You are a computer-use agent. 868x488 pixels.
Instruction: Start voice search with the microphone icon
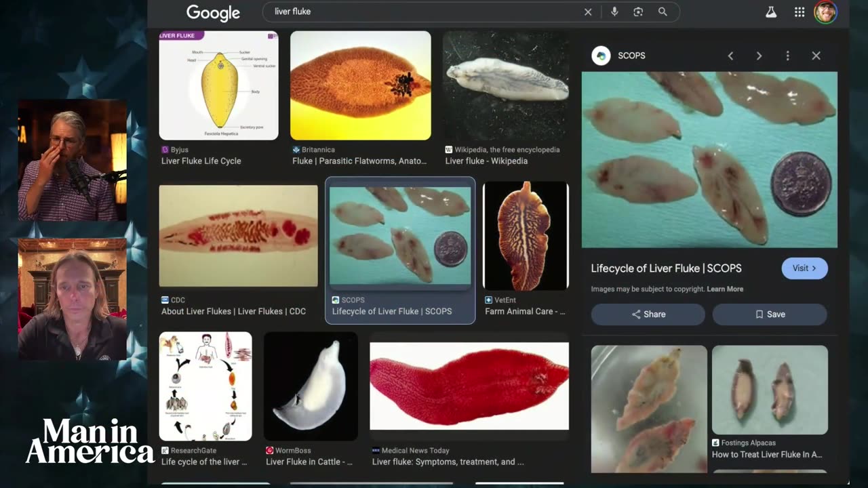(614, 12)
